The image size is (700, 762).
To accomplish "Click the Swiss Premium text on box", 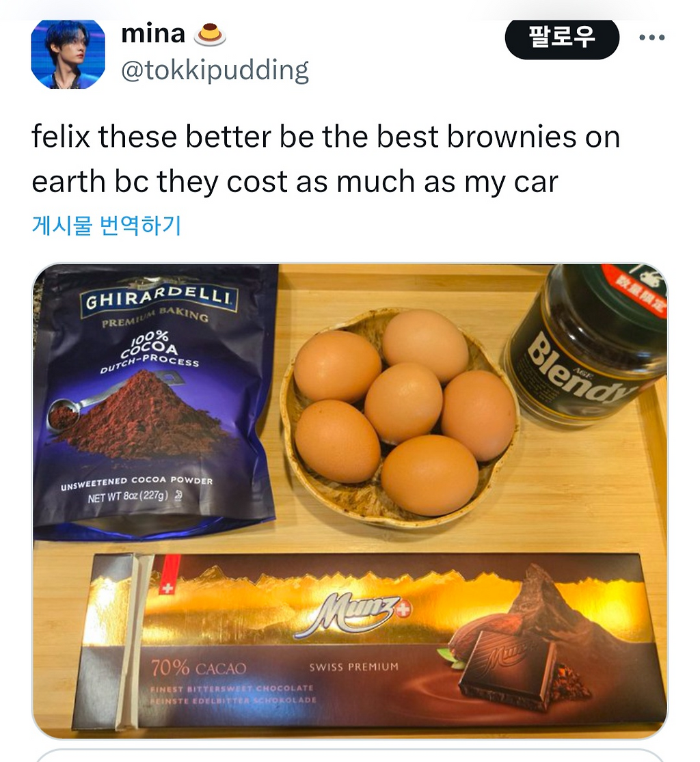I will pos(354,667).
